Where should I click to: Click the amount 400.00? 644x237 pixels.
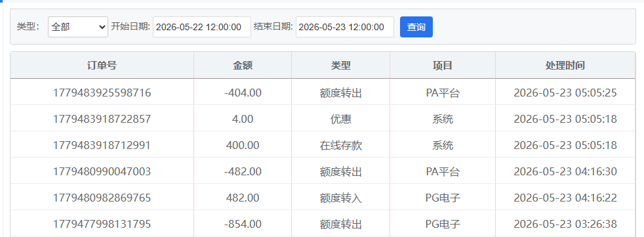(243, 145)
